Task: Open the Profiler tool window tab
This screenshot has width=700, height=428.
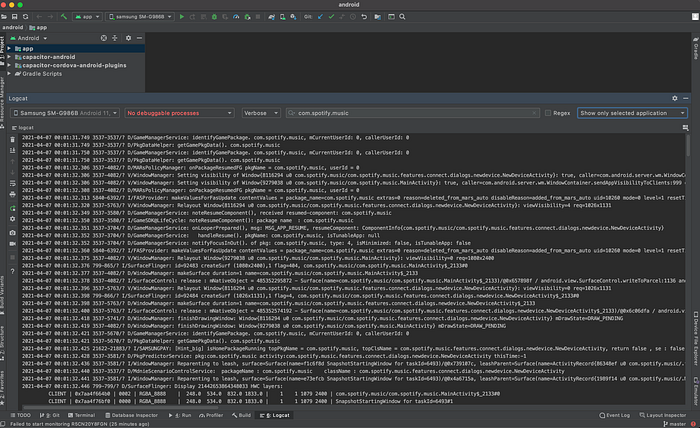Action: [211, 415]
